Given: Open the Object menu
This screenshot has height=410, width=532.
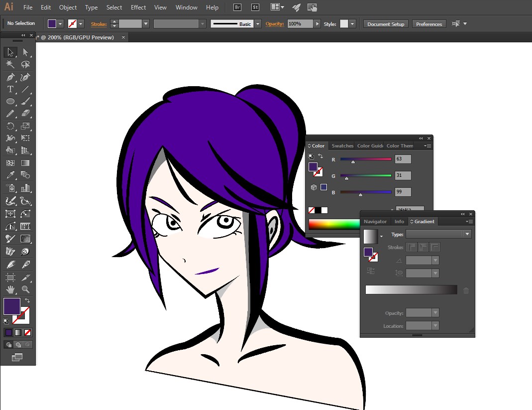Looking at the screenshot, I should [x=68, y=7].
